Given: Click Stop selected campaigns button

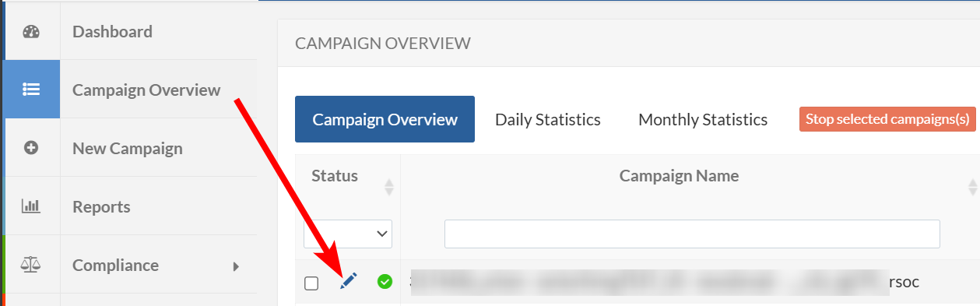Looking at the screenshot, I should [887, 119].
